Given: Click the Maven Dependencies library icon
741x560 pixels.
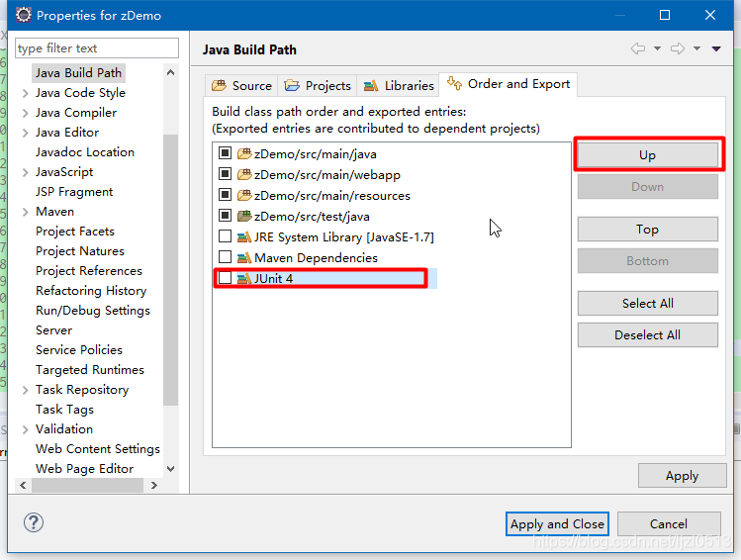Looking at the screenshot, I should [244, 257].
